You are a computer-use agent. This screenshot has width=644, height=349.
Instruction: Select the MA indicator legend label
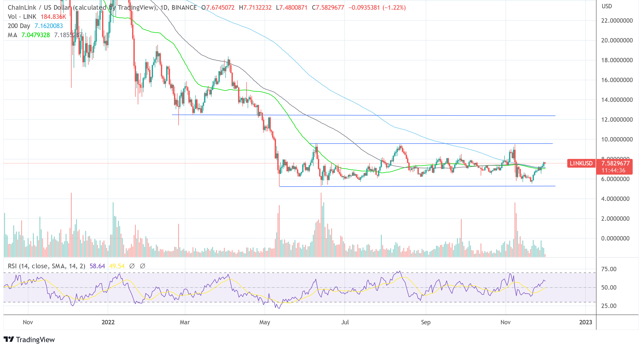12,35
